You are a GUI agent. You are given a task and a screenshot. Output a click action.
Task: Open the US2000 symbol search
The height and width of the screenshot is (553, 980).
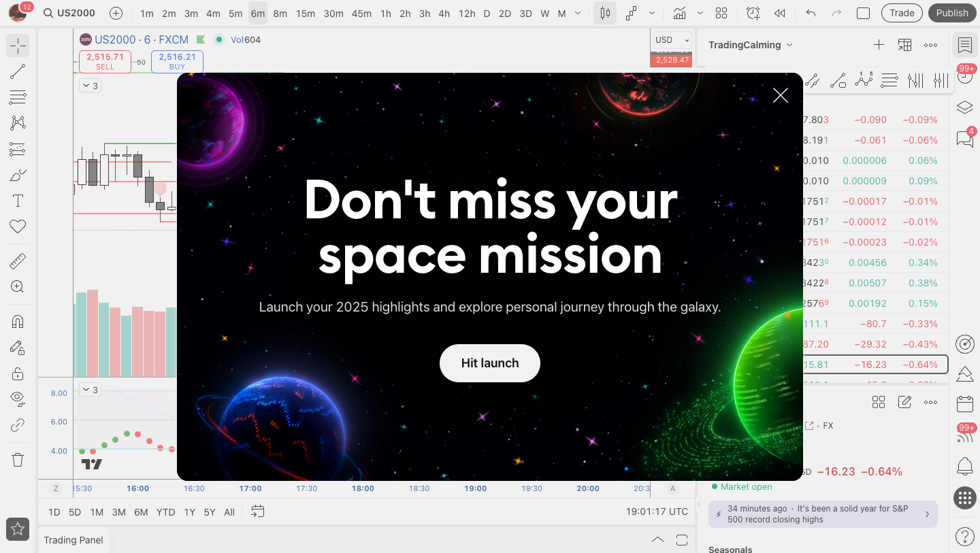click(68, 13)
